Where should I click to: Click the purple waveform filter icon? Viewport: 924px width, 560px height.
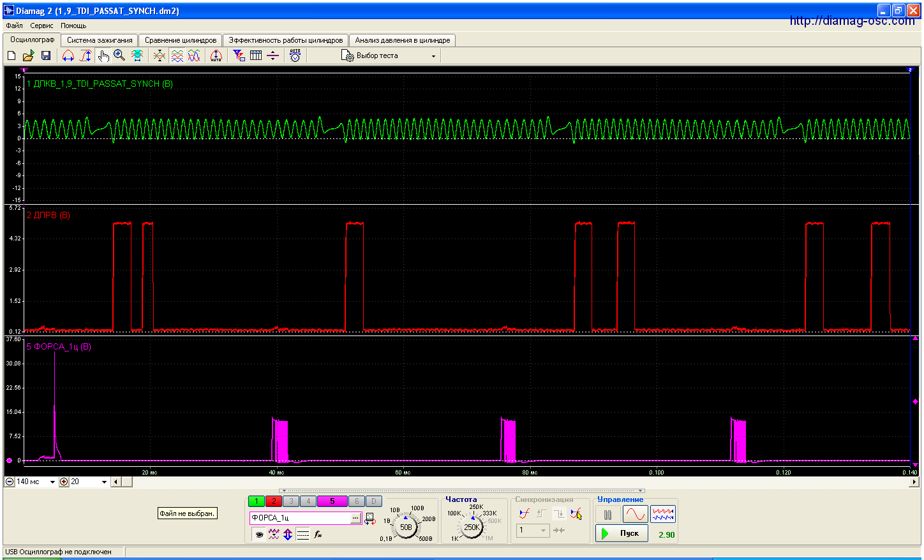tap(274, 534)
